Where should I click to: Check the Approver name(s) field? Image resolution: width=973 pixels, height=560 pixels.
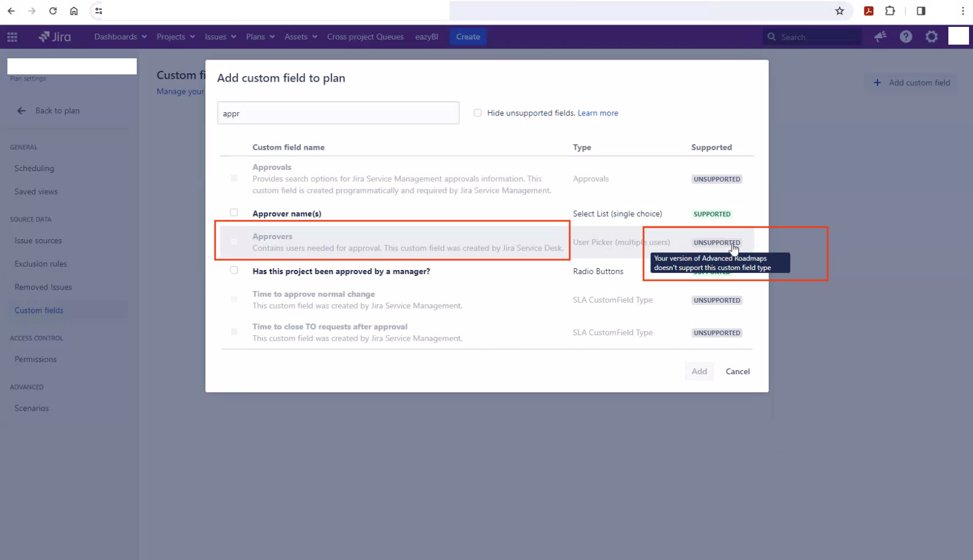(x=234, y=212)
